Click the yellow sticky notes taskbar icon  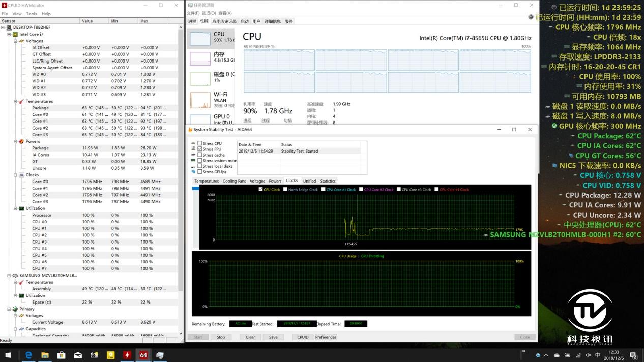(x=110, y=355)
